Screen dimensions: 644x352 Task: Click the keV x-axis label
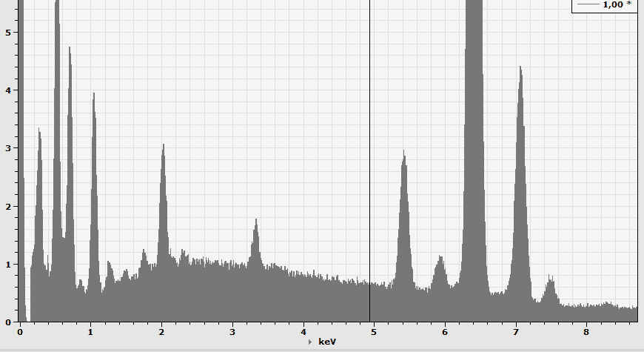click(327, 342)
